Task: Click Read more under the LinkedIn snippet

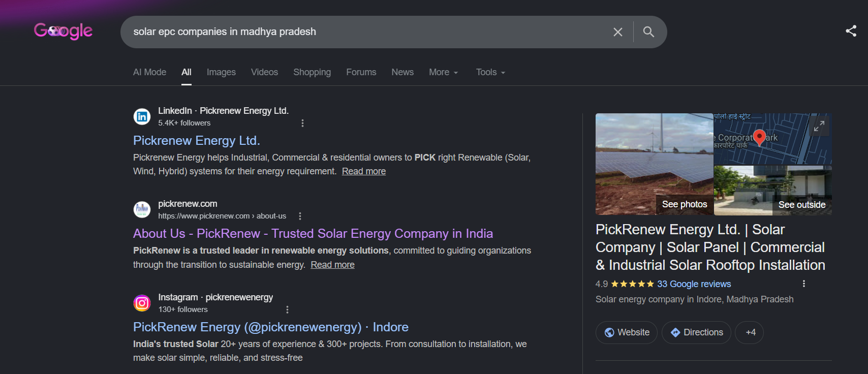Action: point(364,171)
